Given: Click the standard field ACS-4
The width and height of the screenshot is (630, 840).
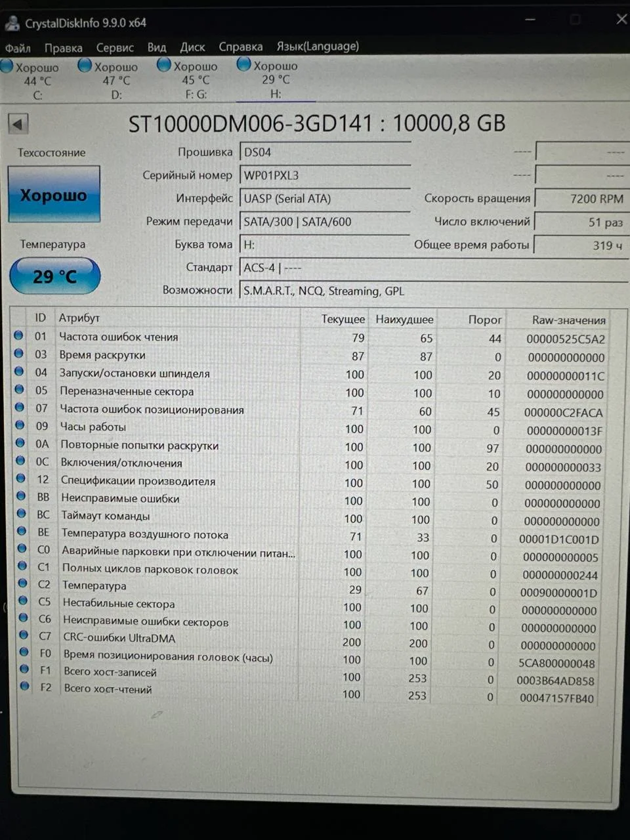Looking at the screenshot, I should click(x=433, y=268).
